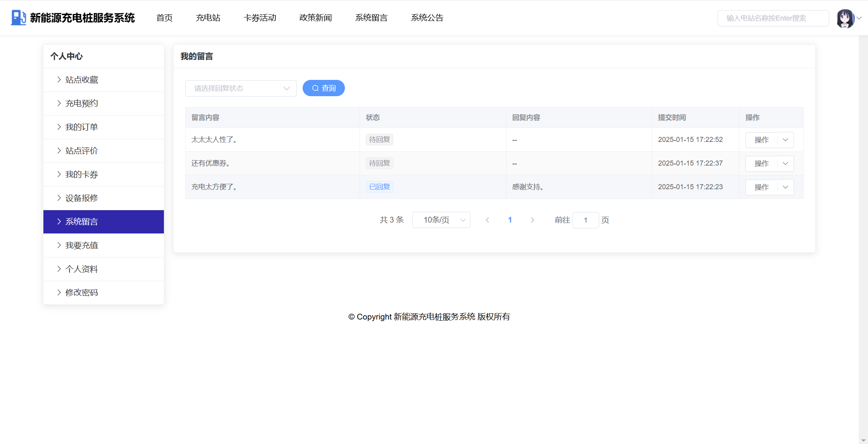Screen dimensions: 868x444
Task: Click the 查询 search button
Action: tap(324, 88)
